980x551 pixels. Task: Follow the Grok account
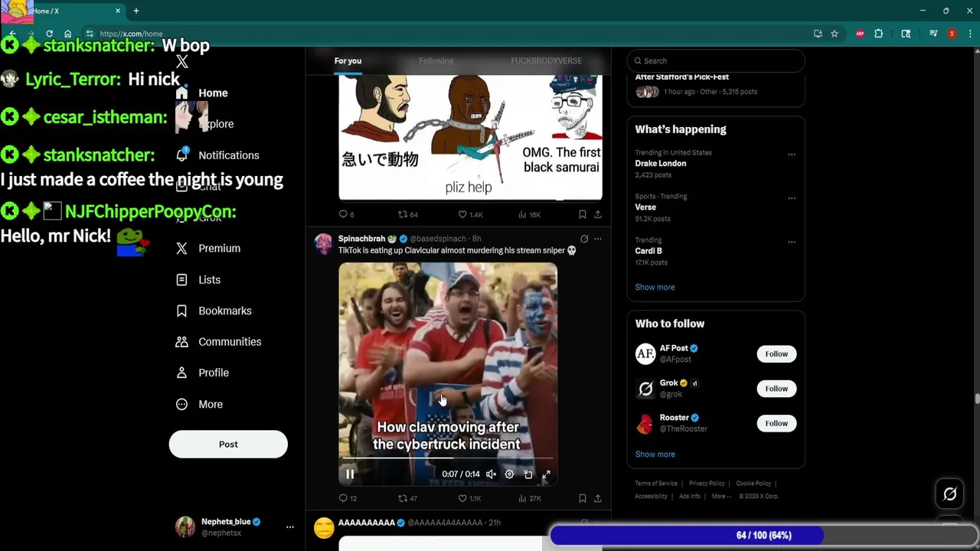(776, 389)
